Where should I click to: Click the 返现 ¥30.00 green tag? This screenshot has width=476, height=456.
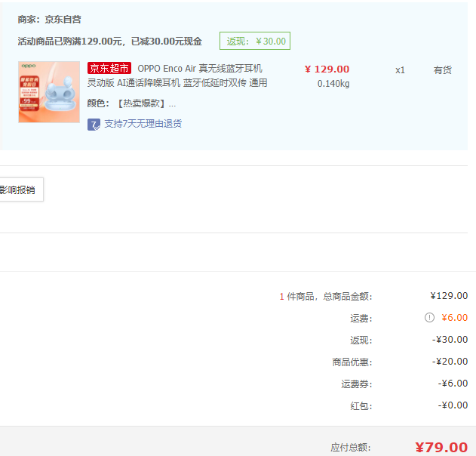coord(255,41)
